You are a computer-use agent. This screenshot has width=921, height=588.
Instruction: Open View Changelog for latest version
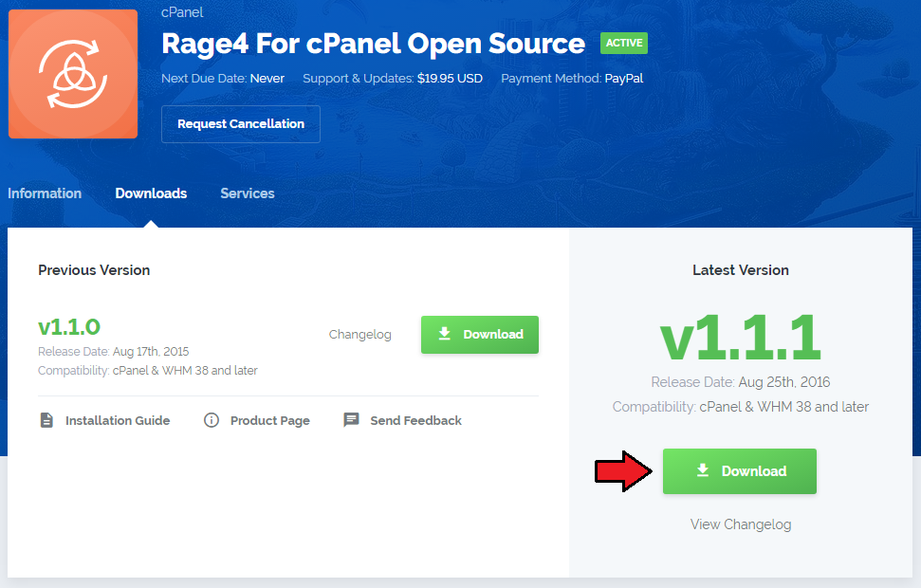pyautogui.click(x=741, y=524)
